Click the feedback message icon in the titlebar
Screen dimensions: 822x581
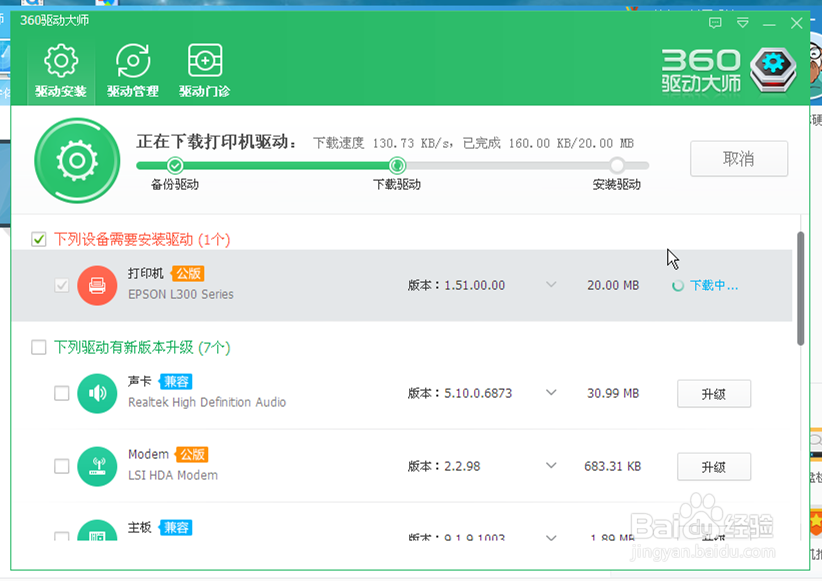[x=715, y=23]
